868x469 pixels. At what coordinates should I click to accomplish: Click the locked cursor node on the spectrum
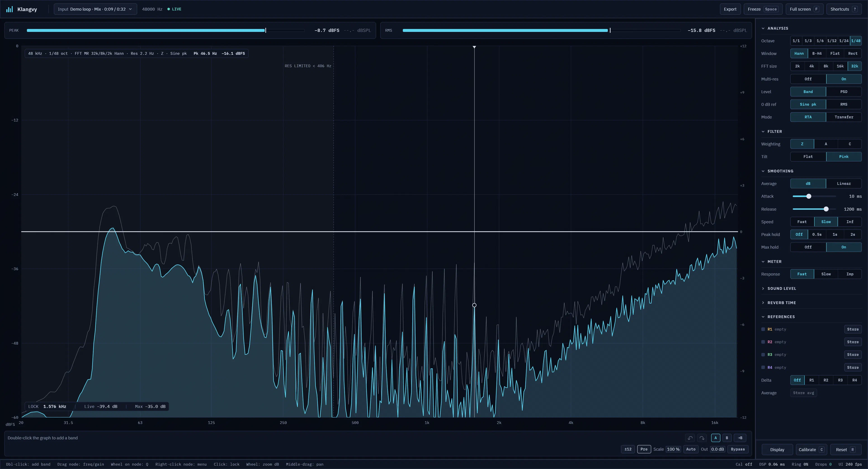[x=474, y=305]
